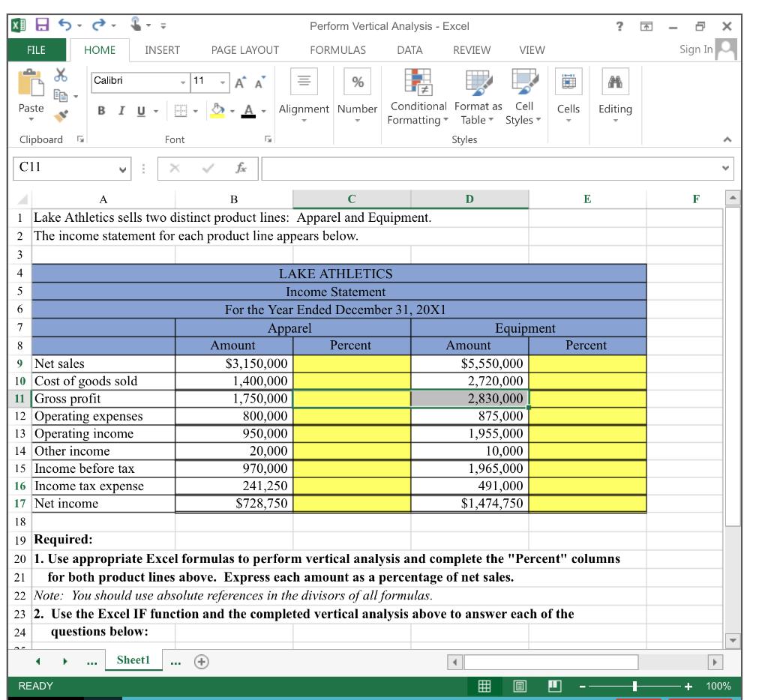This screenshot has height=700, width=768.
Task: Add a new sheet with plus button
Action: click(201, 662)
